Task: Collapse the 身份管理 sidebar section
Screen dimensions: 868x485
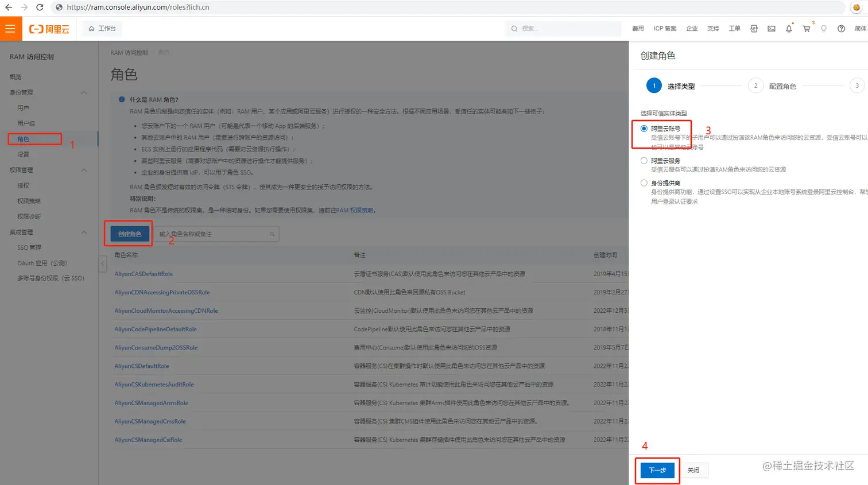Action: [84, 92]
